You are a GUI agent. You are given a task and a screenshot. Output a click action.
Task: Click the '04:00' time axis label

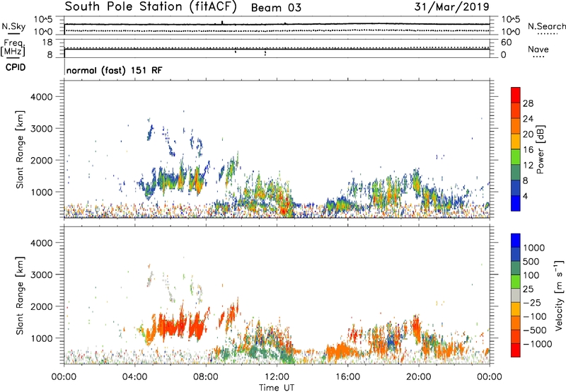(135, 377)
